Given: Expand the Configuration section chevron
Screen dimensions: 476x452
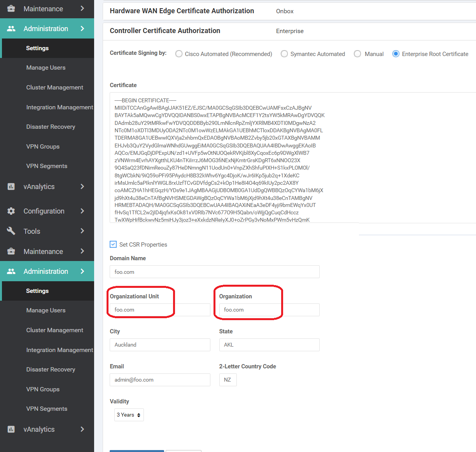Looking at the screenshot, I should pyautogui.click(x=82, y=211).
